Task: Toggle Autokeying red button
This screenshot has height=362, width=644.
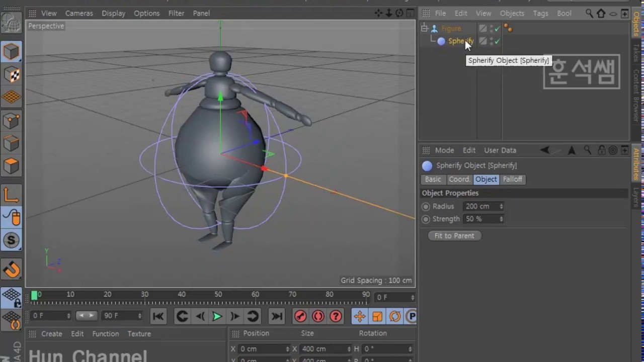Action: [x=318, y=316]
